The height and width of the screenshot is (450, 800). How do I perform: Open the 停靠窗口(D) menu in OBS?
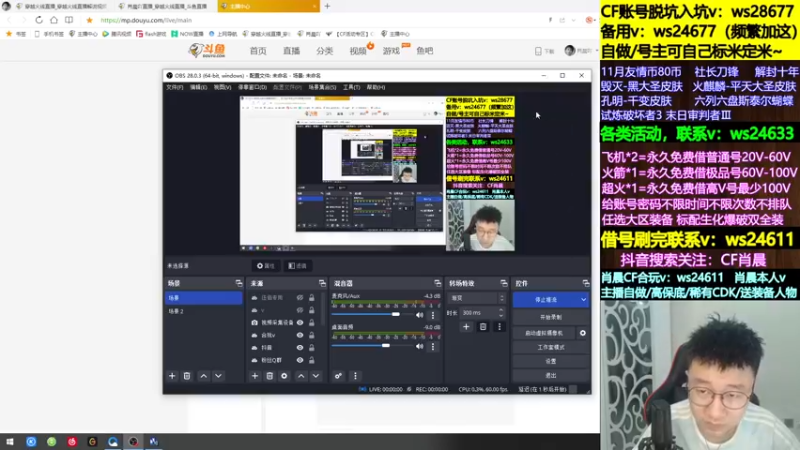252,87
